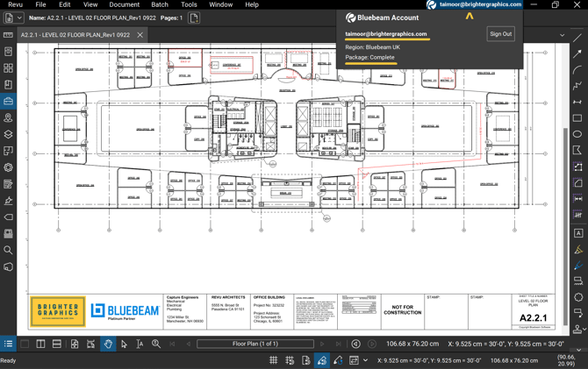Click the taimoor@brightergraphics.com account link
The height and width of the screenshot is (369, 588).
pos(386,33)
